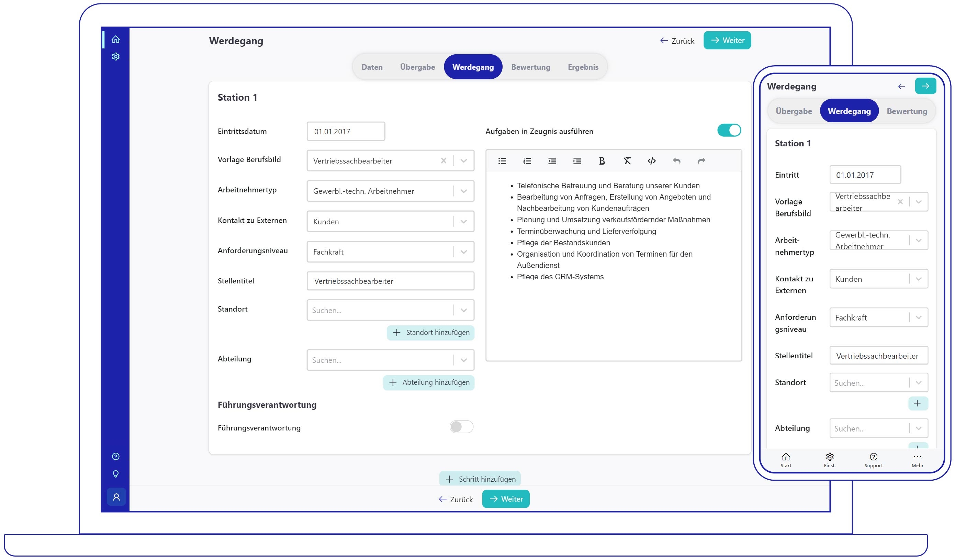
Task: Open the lightbulb icon in left sidebar
Action: pyautogui.click(x=115, y=474)
